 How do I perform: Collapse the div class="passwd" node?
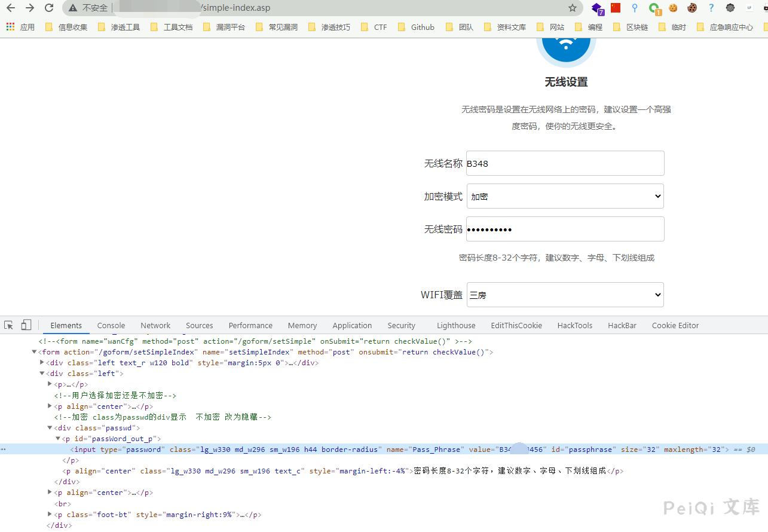(50, 428)
